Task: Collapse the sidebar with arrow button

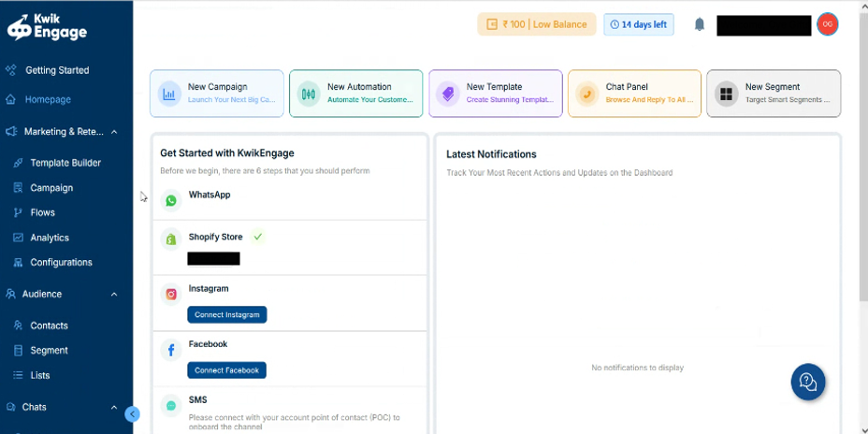Action: (x=132, y=414)
